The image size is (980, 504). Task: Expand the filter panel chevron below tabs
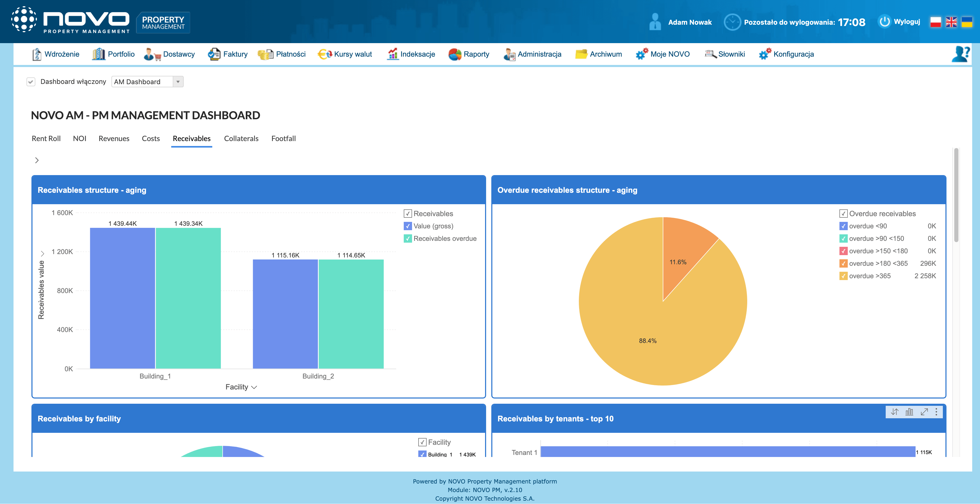point(37,160)
